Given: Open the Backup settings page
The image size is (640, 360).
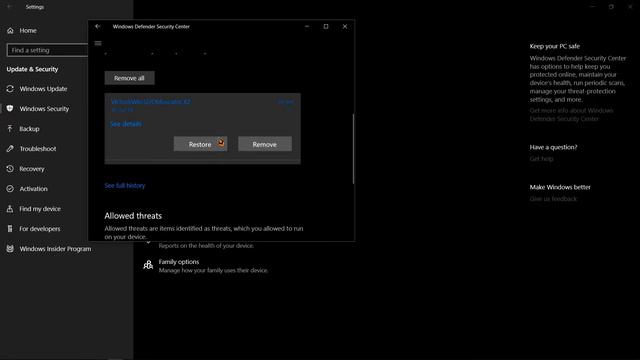Looking at the screenshot, I should click(29, 129).
